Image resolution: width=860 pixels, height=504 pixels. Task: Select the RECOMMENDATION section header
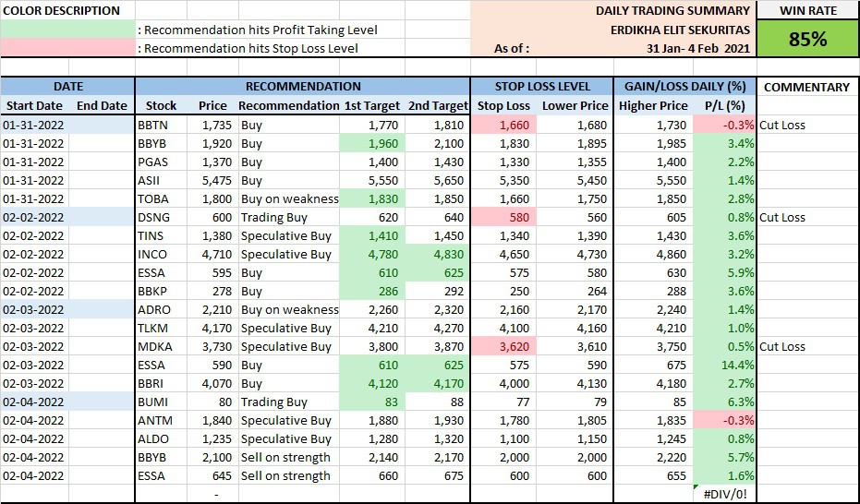[x=302, y=87]
